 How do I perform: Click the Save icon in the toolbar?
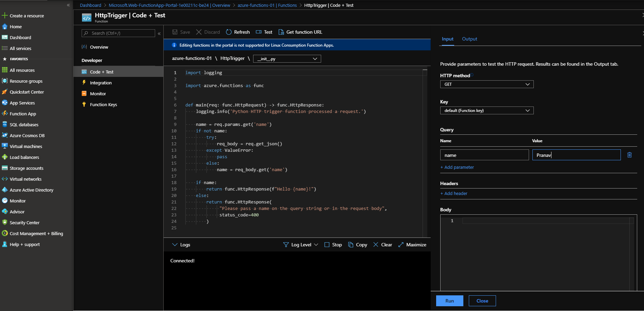(x=175, y=32)
